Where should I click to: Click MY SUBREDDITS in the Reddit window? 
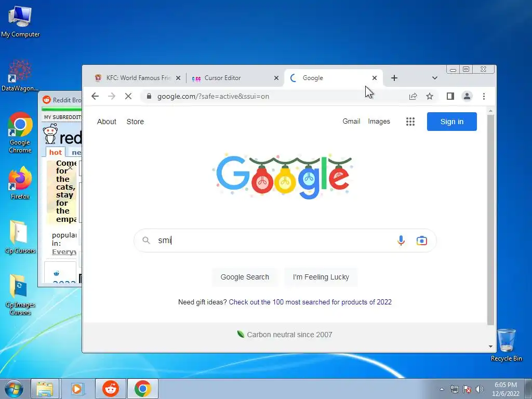(x=62, y=117)
